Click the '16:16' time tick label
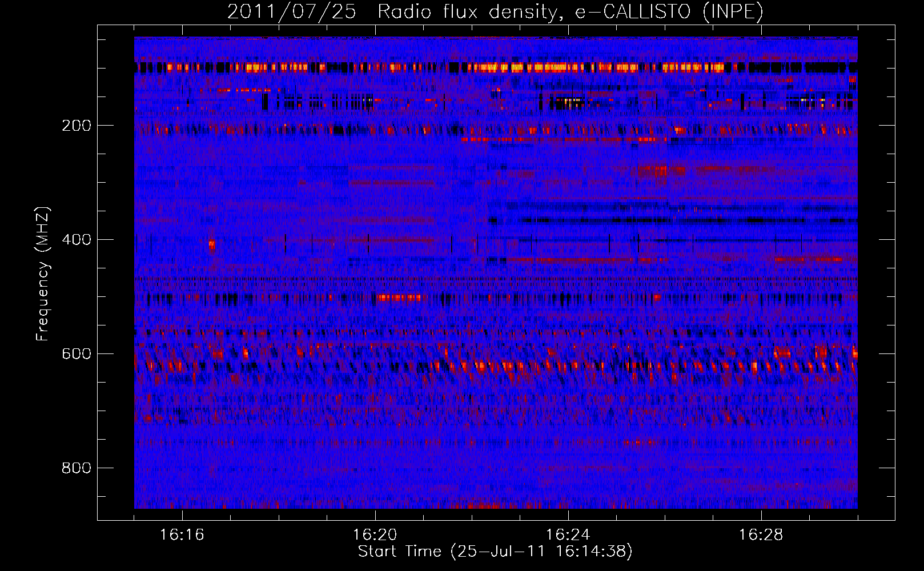This screenshot has height=571, width=924. [x=182, y=535]
